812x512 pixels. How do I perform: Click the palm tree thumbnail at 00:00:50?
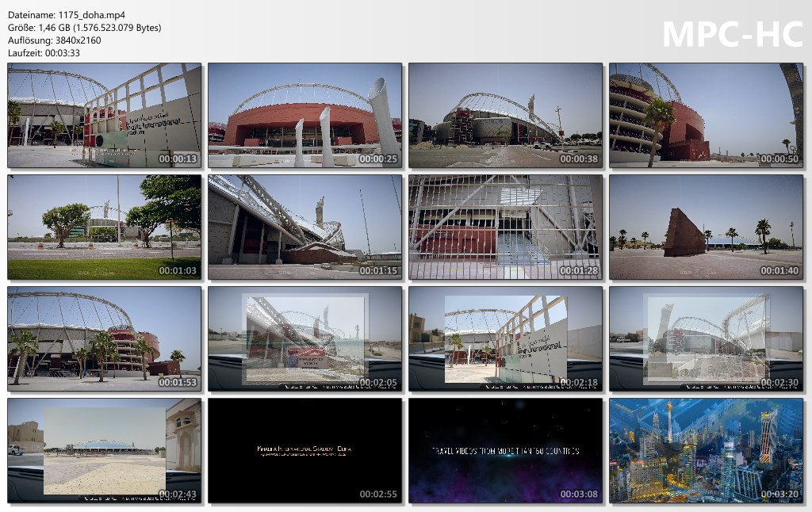click(706, 116)
